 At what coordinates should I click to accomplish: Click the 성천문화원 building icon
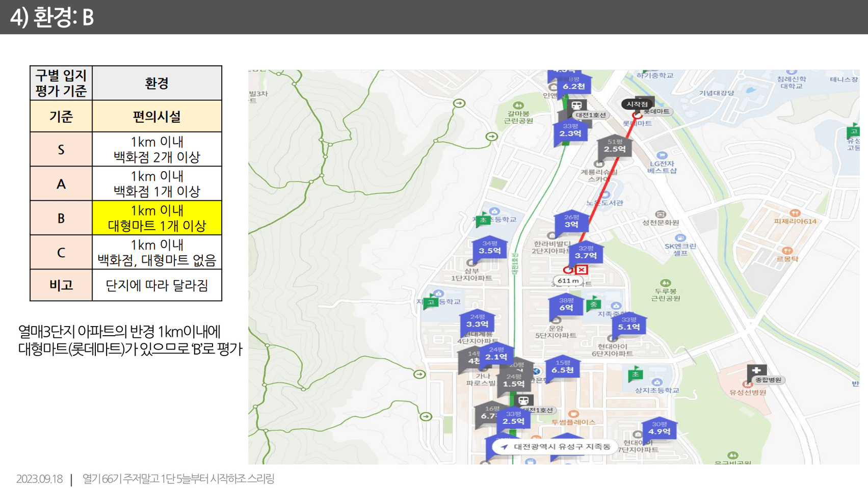[661, 214]
